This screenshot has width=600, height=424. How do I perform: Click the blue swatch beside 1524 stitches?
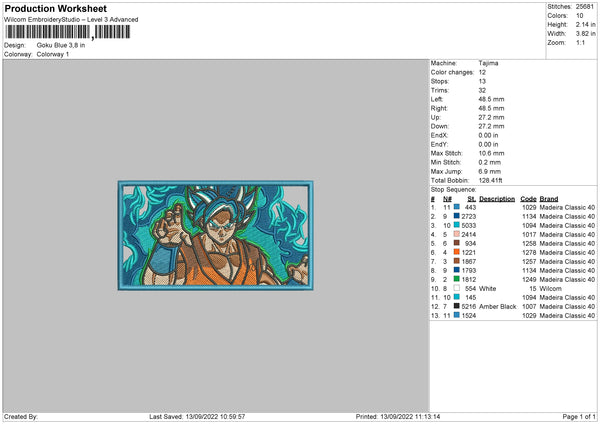click(x=457, y=315)
